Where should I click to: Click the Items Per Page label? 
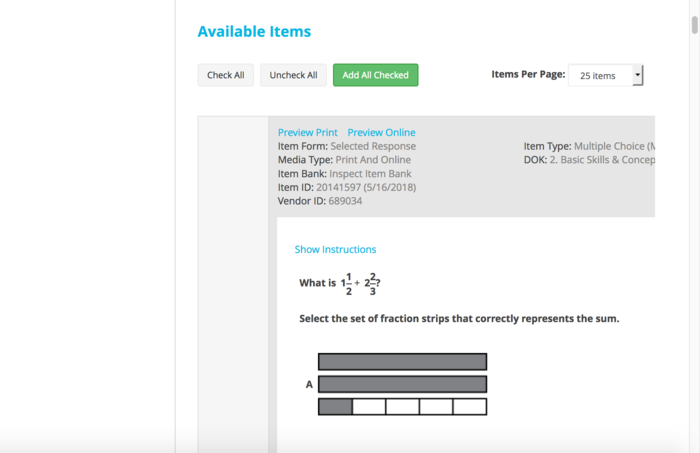click(528, 74)
